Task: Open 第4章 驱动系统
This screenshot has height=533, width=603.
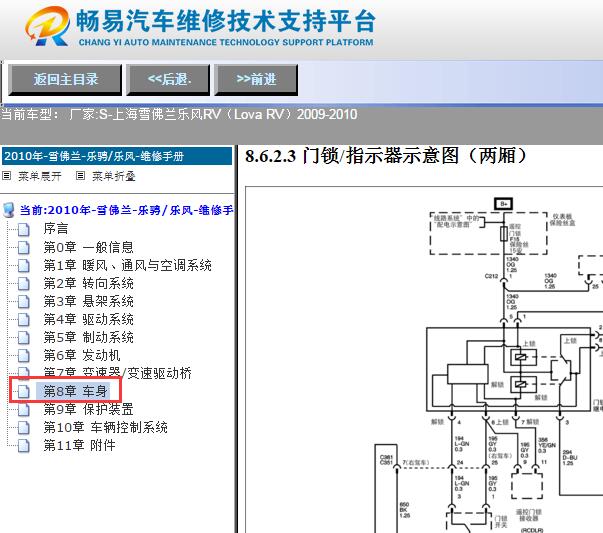Action: (88, 319)
